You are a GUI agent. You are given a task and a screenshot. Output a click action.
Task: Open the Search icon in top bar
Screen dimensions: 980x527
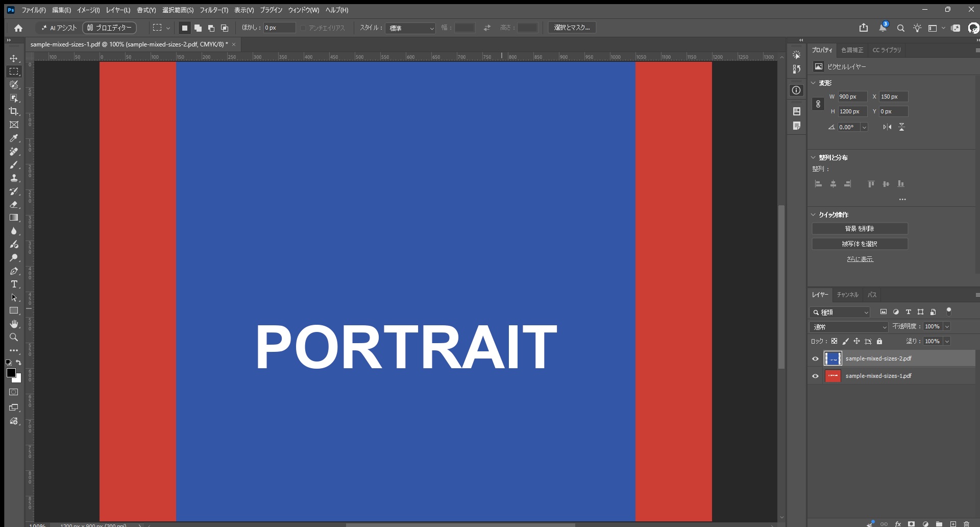[x=900, y=28]
